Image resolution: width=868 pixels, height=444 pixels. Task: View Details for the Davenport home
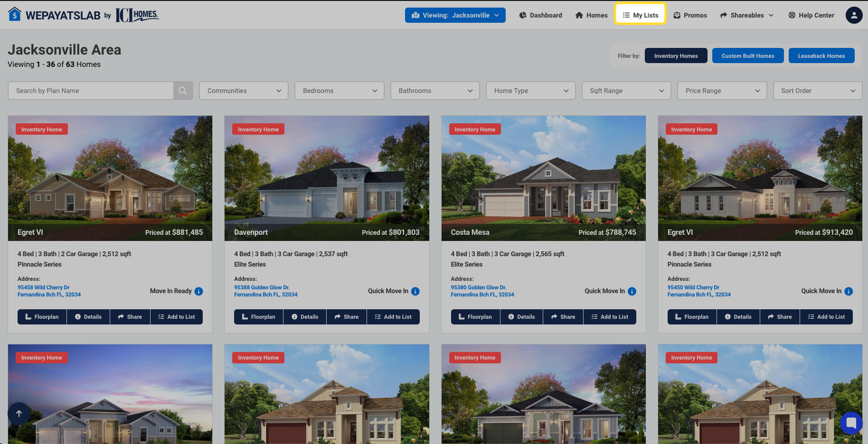(305, 317)
